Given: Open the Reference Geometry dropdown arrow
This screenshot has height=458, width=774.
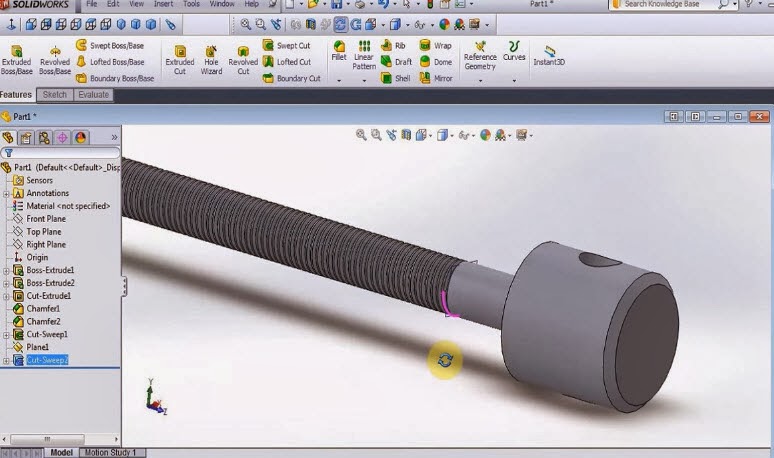Looking at the screenshot, I should pyautogui.click(x=480, y=80).
